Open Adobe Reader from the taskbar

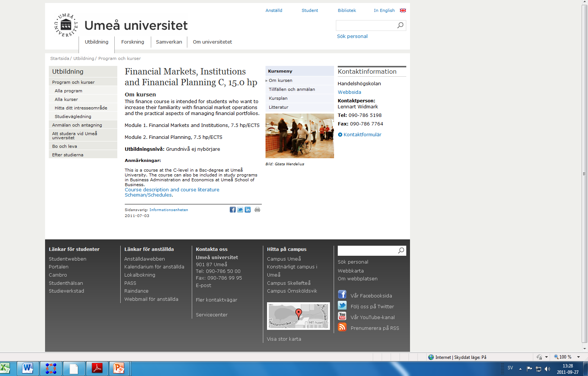pos(97,368)
